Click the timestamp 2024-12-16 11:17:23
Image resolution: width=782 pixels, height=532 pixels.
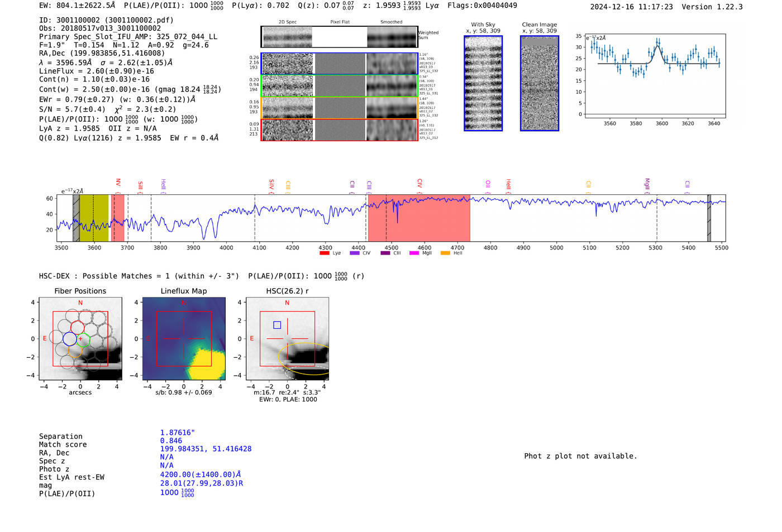point(632,7)
